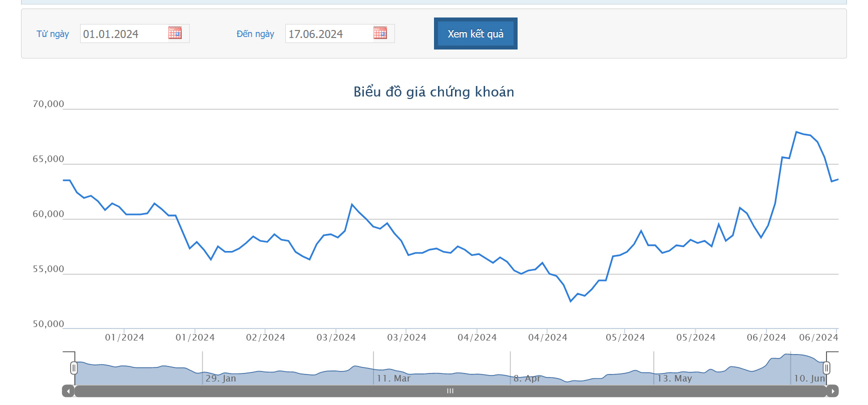Click the price line peak in June
Screen dimensions: 868x405
click(796, 132)
